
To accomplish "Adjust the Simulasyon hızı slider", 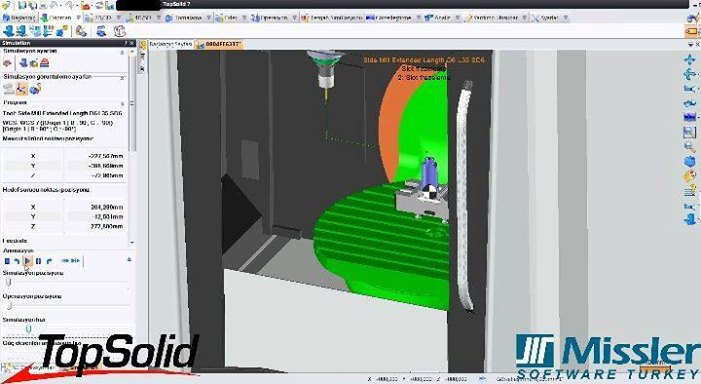I will [x=28, y=329].
